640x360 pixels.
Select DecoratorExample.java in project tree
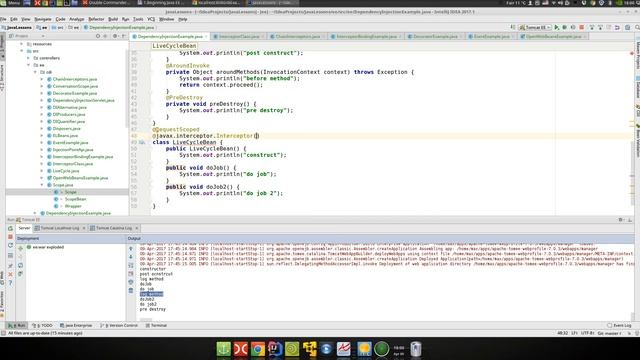coord(75,93)
